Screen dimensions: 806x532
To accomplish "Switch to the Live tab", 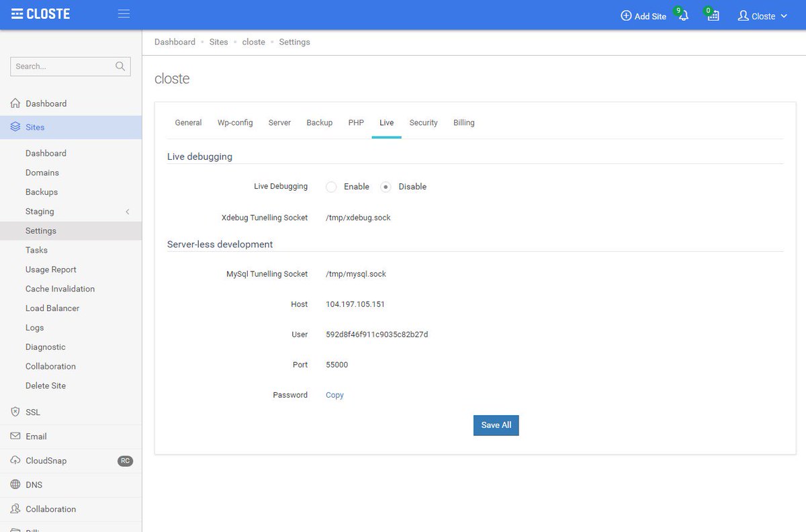I will click(386, 123).
